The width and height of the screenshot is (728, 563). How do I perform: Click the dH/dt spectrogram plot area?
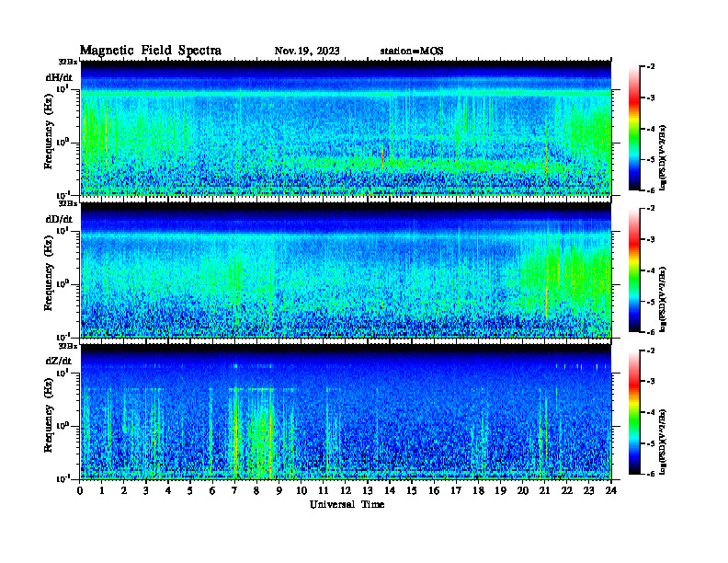346,128
